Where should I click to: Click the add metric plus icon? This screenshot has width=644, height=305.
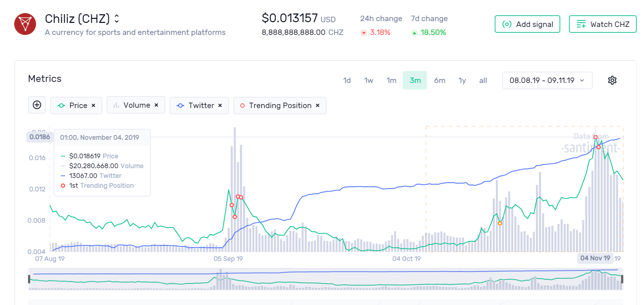pos(37,105)
